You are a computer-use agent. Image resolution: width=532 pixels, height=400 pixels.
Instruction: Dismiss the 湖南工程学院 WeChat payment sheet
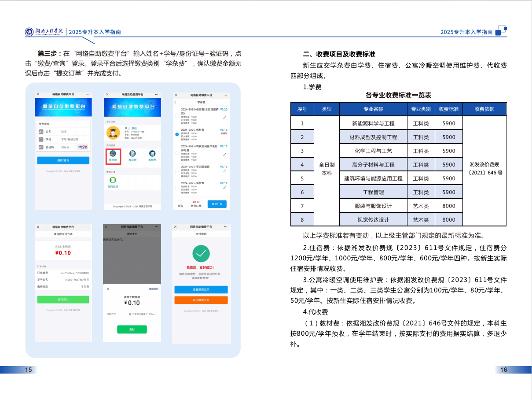108,289
